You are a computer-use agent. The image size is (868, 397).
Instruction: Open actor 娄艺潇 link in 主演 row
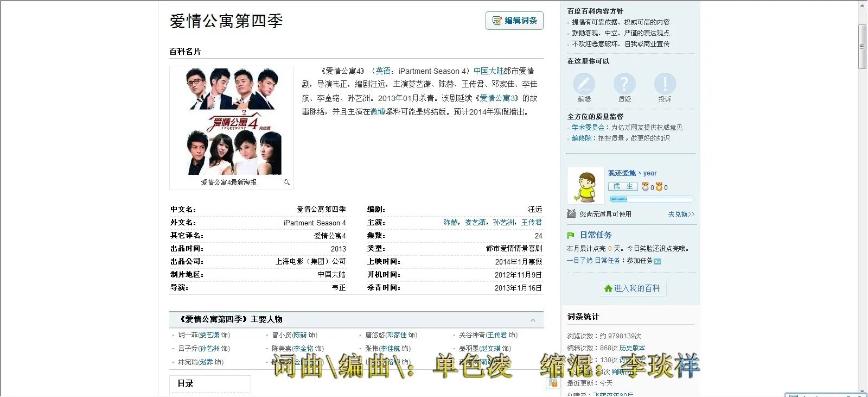pyautogui.click(x=475, y=223)
